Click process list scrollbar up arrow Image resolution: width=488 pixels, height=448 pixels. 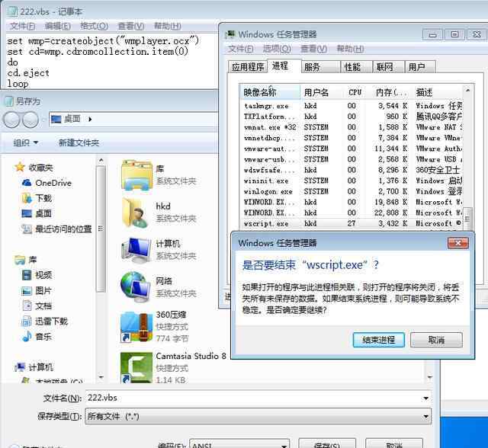click(x=467, y=90)
